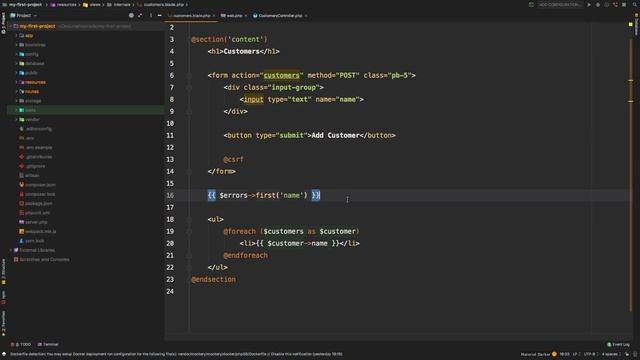Screen dimensions: 640x360
Task: Click the yellow inspection indicator above the editor scrollbar
Action: (x=631, y=24)
